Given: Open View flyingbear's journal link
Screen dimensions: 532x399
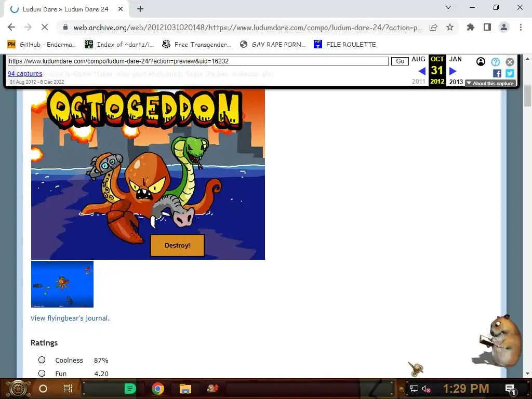Looking at the screenshot, I should (x=70, y=318).
